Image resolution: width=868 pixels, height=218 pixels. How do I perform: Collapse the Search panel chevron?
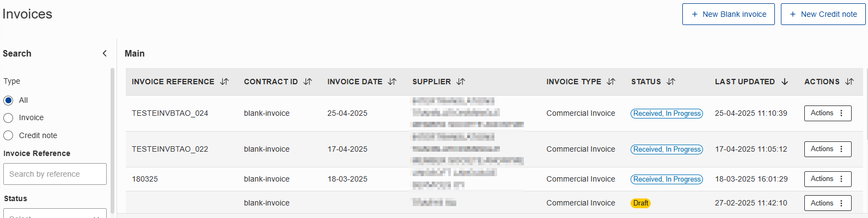[105, 53]
